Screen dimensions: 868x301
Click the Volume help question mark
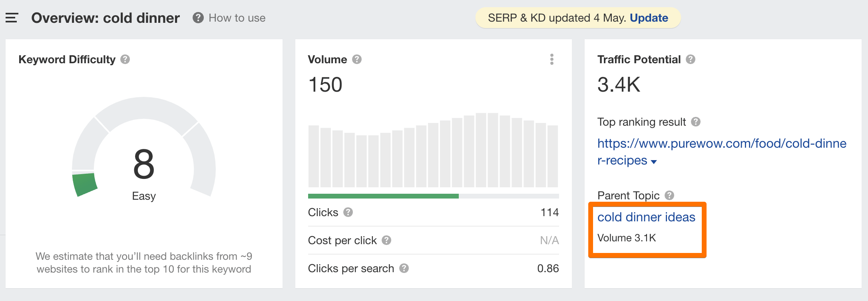click(x=357, y=59)
